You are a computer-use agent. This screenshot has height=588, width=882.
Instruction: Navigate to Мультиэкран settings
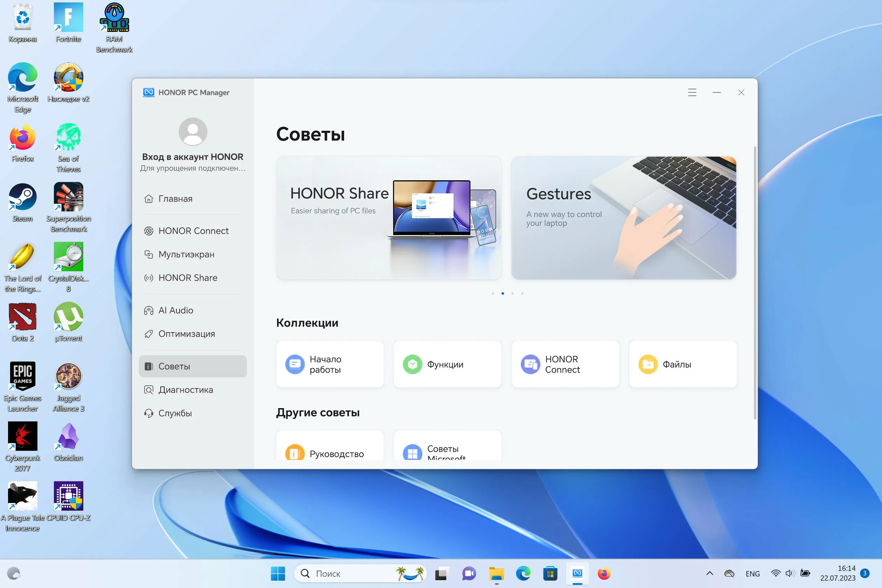(186, 255)
